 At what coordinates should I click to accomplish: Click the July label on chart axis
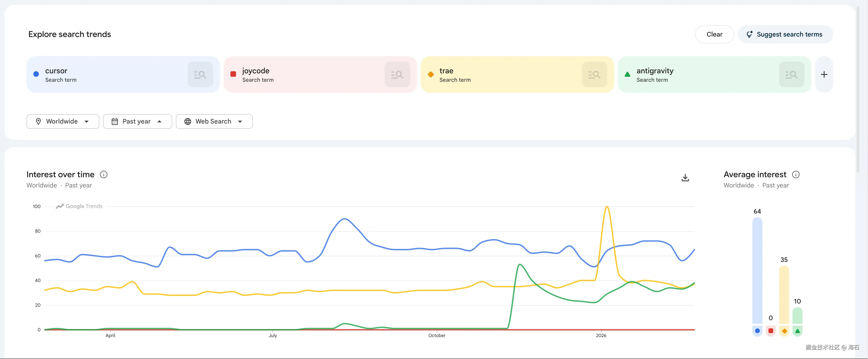pyautogui.click(x=273, y=335)
